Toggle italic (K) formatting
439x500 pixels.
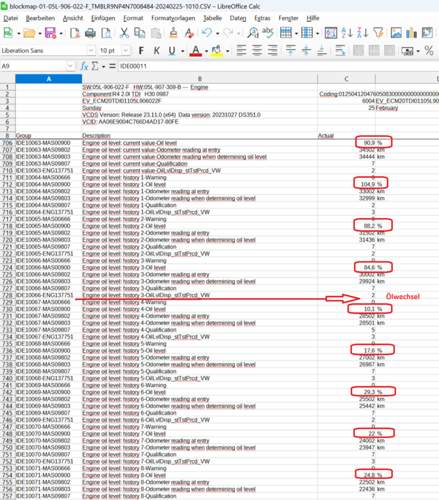[x=156, y=51]
